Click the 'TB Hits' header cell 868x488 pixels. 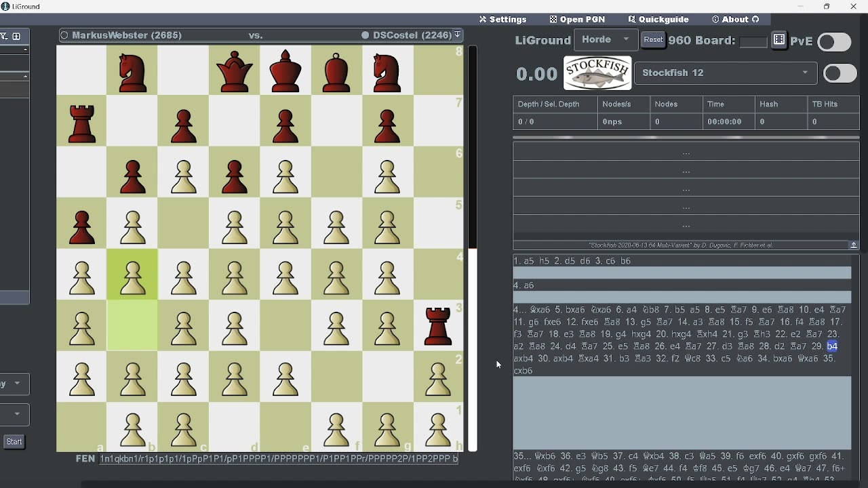834,104
